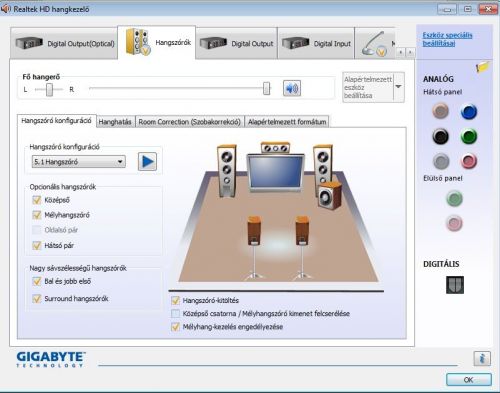Click the pink front panel jack
Screen dimensions: 500x393
pos(454,223)
